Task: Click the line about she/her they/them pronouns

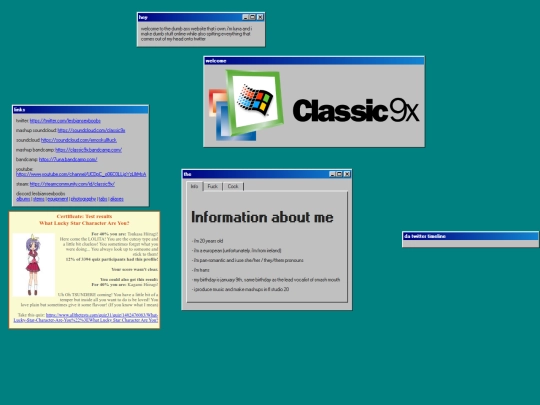Action: pyautogui.click(x=248, y=260)
